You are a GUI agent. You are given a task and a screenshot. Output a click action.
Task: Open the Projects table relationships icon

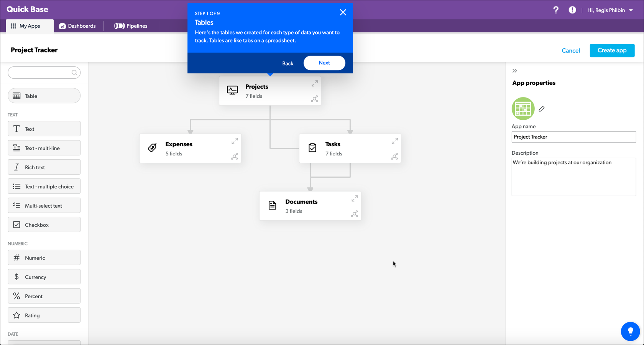click(x=314, y=99)
